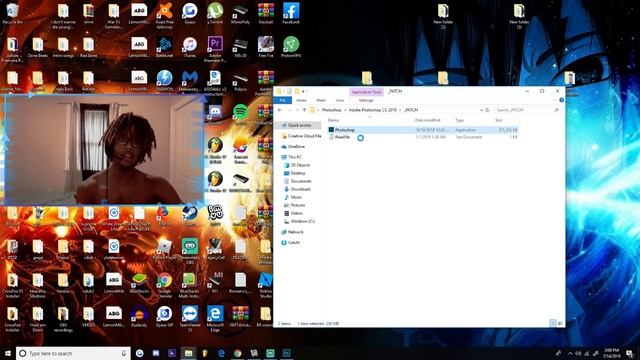Select the MonoPoly desktop shortcut
640x360 pixels.
(240, 13)
